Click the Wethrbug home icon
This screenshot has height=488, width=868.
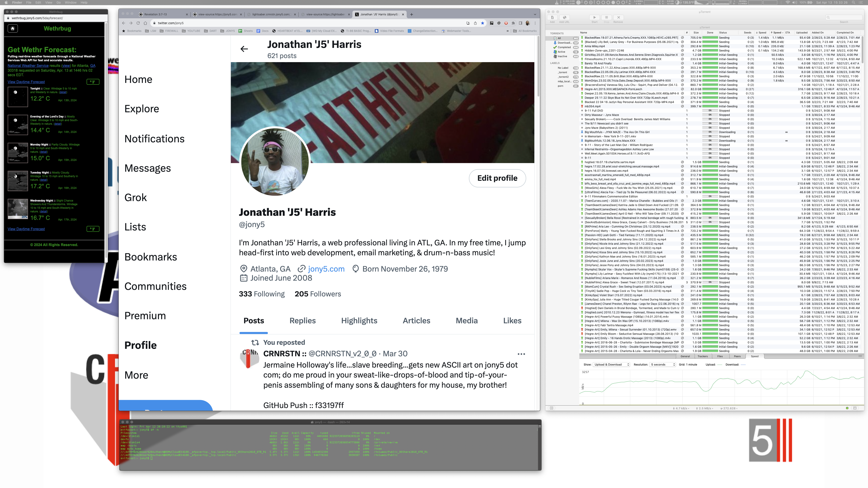pyautogui.click(x=13, y=29)
